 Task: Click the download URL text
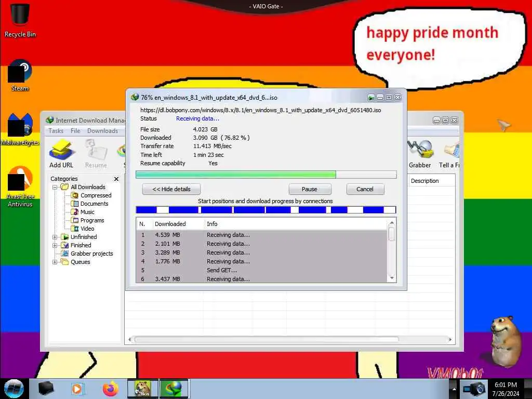coord(261,110)
